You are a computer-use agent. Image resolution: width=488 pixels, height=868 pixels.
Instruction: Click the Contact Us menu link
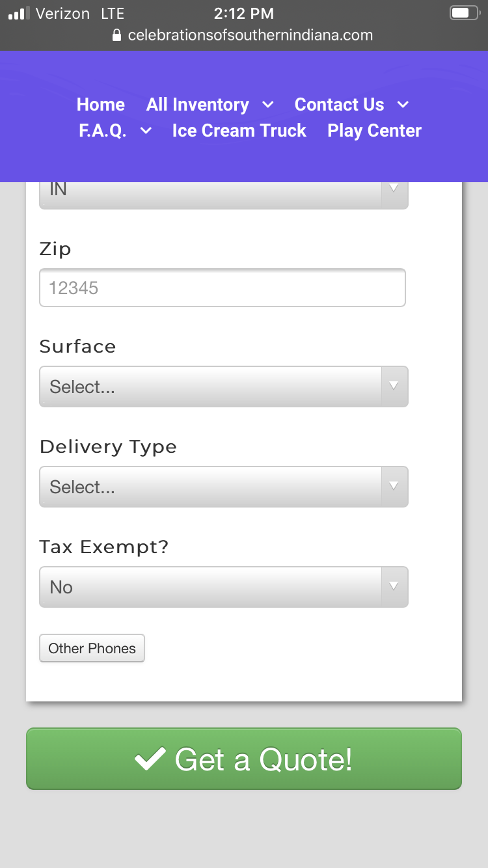[x=339, y=105]
